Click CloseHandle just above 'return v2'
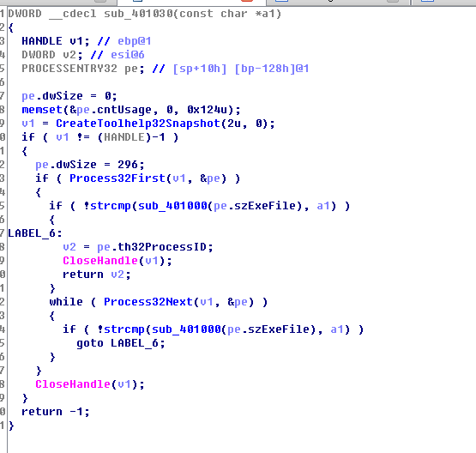476x453 pixels. [x=100, y=261]
